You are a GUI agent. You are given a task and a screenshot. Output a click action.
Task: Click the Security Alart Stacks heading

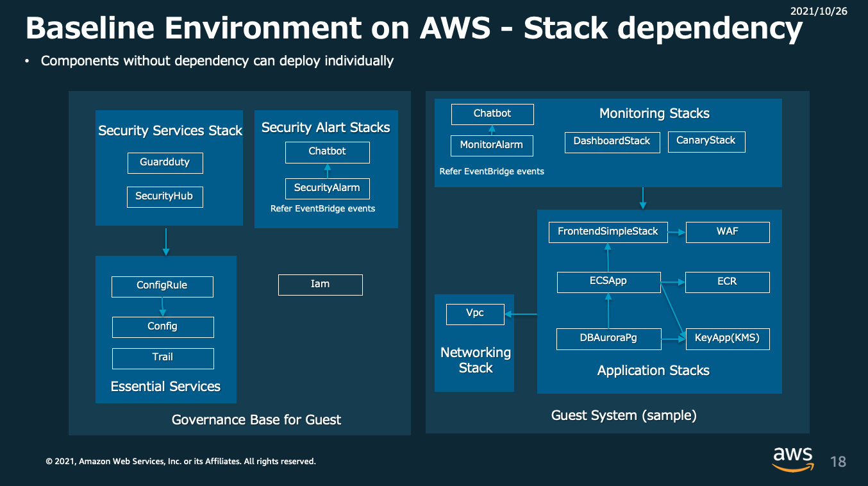pos(326,128)
